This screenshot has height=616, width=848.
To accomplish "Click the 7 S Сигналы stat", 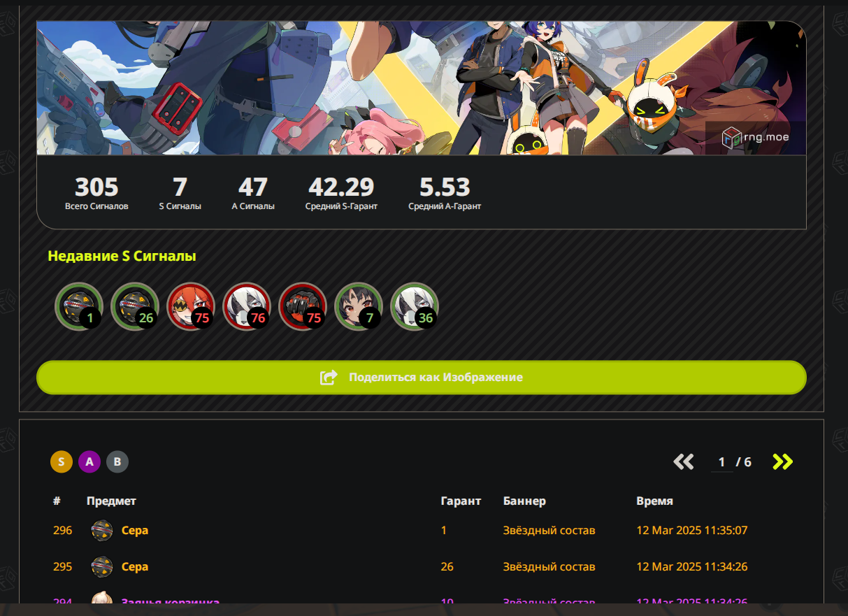I will (x=180, y=194).
